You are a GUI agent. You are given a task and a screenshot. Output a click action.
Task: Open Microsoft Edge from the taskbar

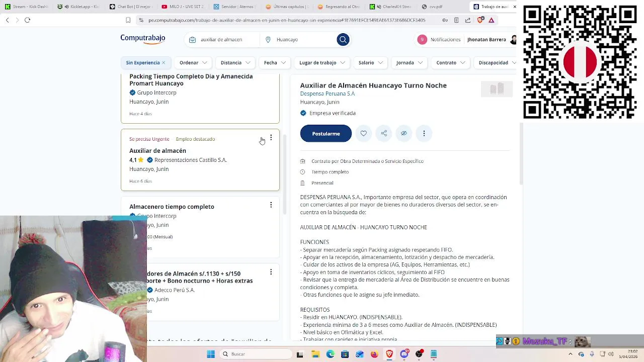[x=330, y=354]
